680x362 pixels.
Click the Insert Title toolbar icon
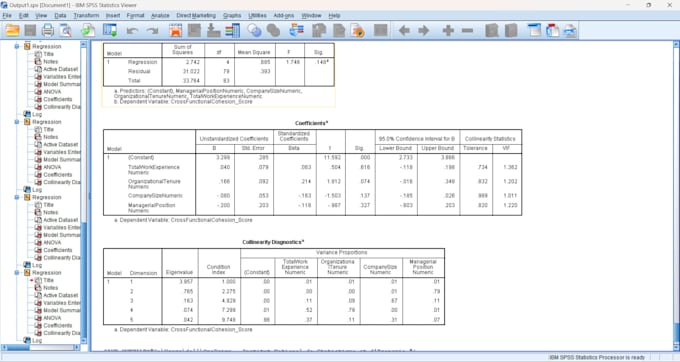pos(552,30)
